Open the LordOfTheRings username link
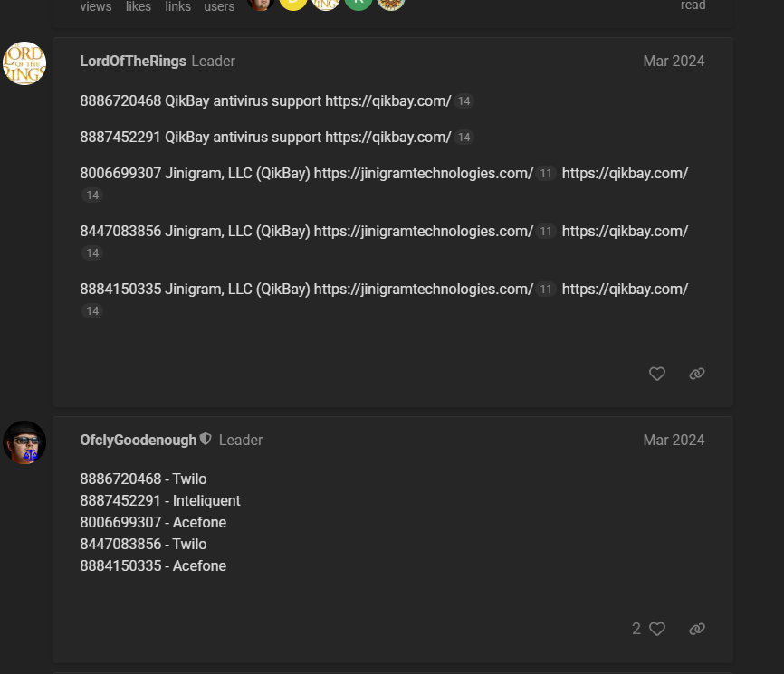Viewport: 784px width, 674px height. pos(133,62)
